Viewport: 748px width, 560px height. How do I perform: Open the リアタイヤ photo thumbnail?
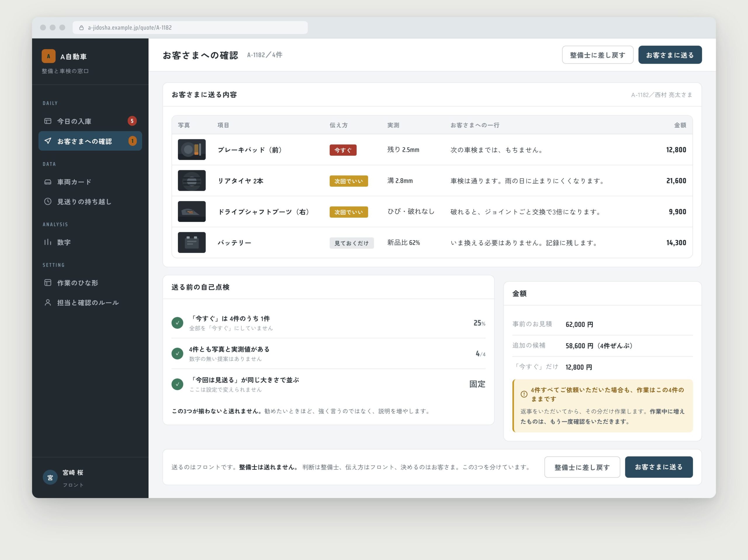pos(192,181)
